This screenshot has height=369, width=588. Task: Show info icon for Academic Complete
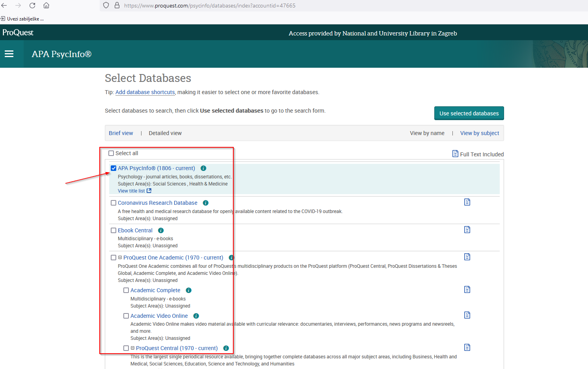tap(188, 290)
